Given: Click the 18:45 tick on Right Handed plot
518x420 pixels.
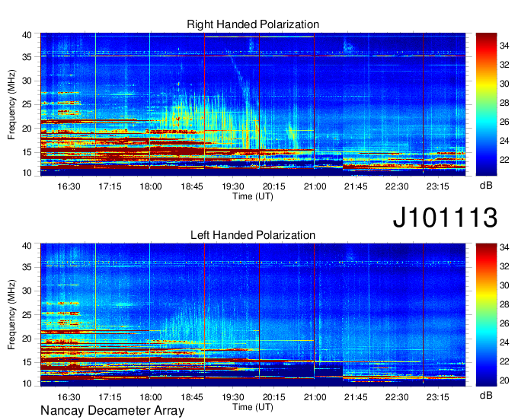Looking at the screenshot, I should (x=192, y=186).
